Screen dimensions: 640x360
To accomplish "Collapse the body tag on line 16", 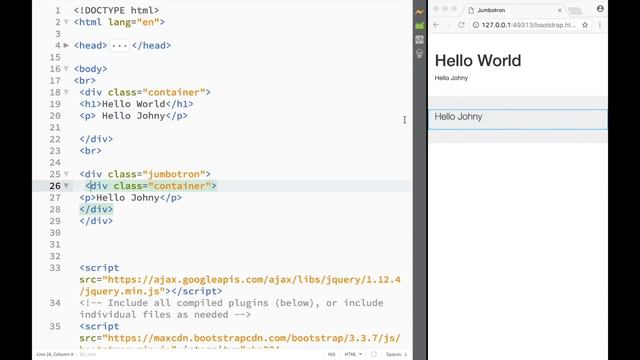I will 66,69.
